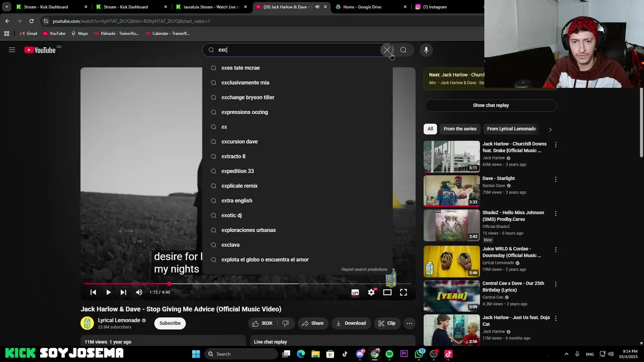Open 'Report search predictions' link
The width and height of the screenshot is (644, 362).
[364, 269]
